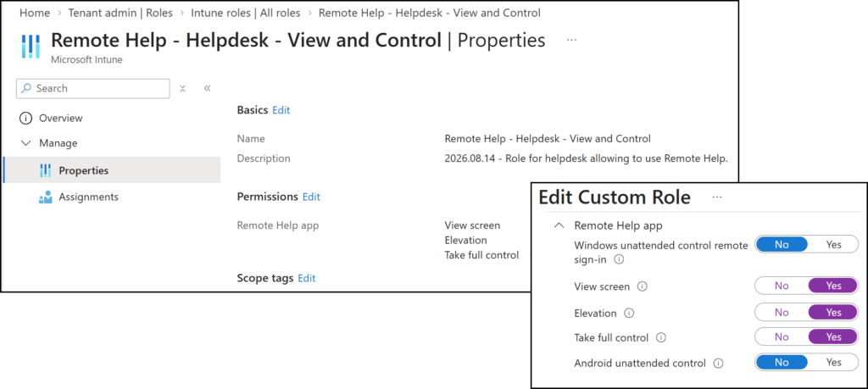Edit the Scope tags section

click(x=307, y=278)
